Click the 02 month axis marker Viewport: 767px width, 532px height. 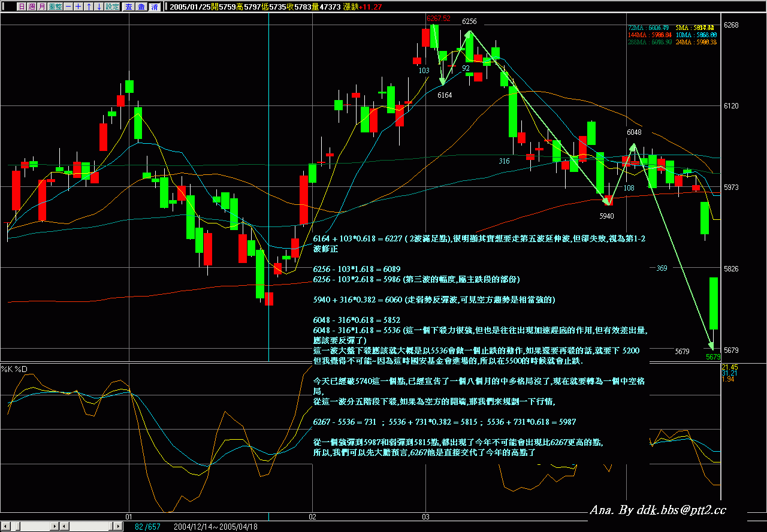pyautogui.click(x=312, y=516)
